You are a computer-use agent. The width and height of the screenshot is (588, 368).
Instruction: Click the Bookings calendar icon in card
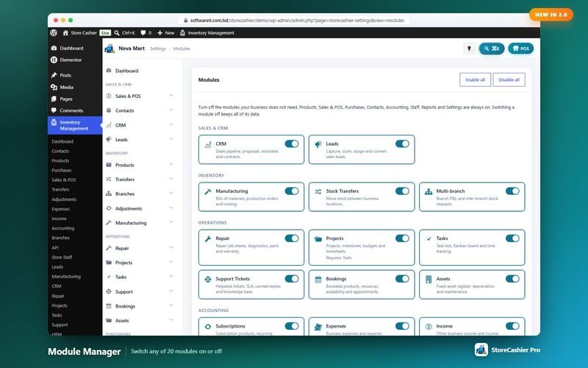coord(318,279)
